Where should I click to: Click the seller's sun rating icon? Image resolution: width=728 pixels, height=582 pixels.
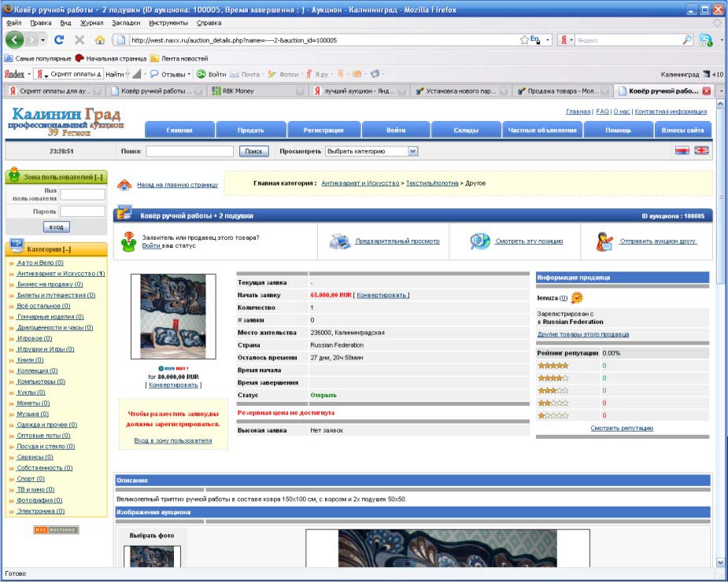577,297
